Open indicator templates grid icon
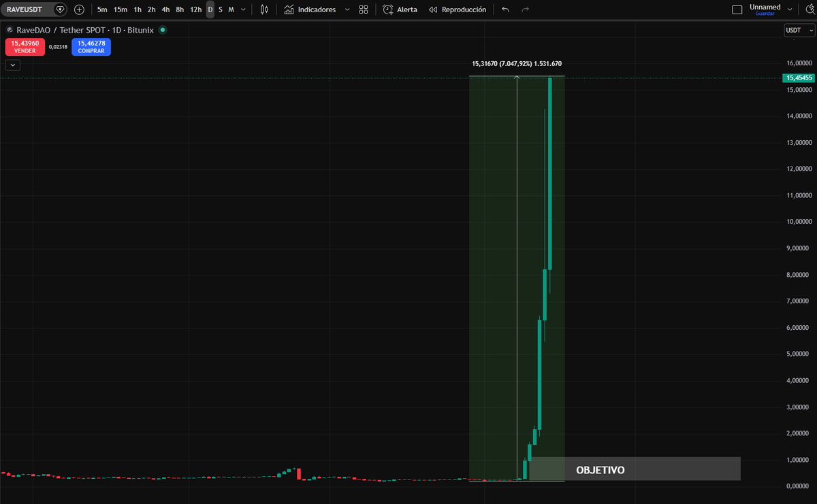The width and height of the screenshot is (817, 504). (x=364, y=10)
